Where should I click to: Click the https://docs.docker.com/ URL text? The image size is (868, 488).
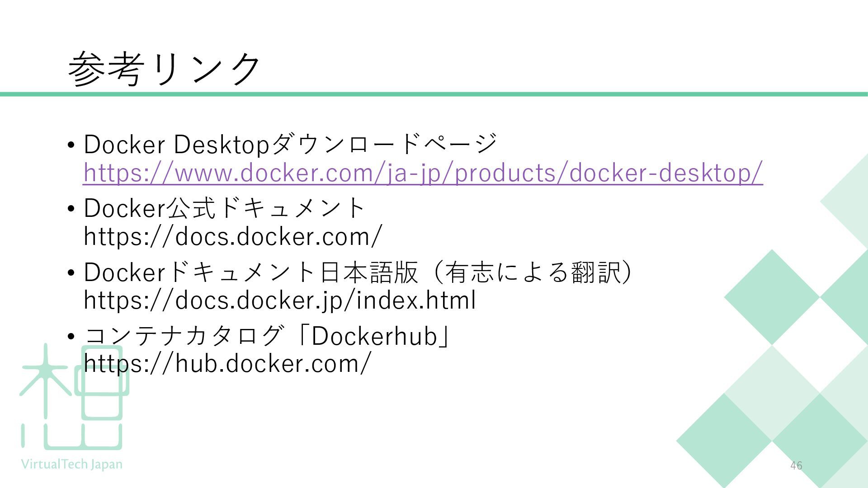click(233, 236)
